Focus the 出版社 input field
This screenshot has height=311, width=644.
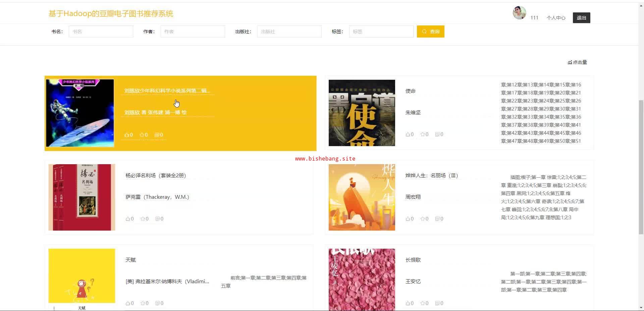click(289, 32)
